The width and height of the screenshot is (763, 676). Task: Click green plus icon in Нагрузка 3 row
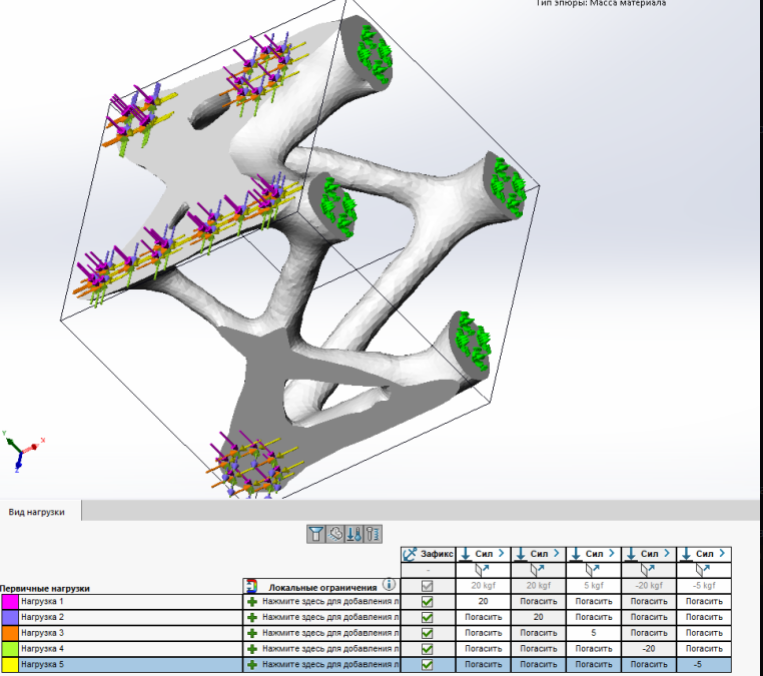[x=252, y=633]
